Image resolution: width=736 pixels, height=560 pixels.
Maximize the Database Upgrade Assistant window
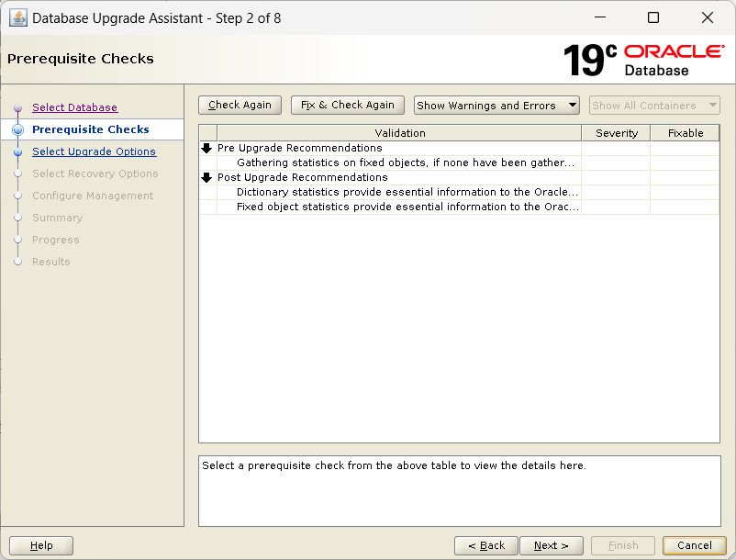(653, 17)
